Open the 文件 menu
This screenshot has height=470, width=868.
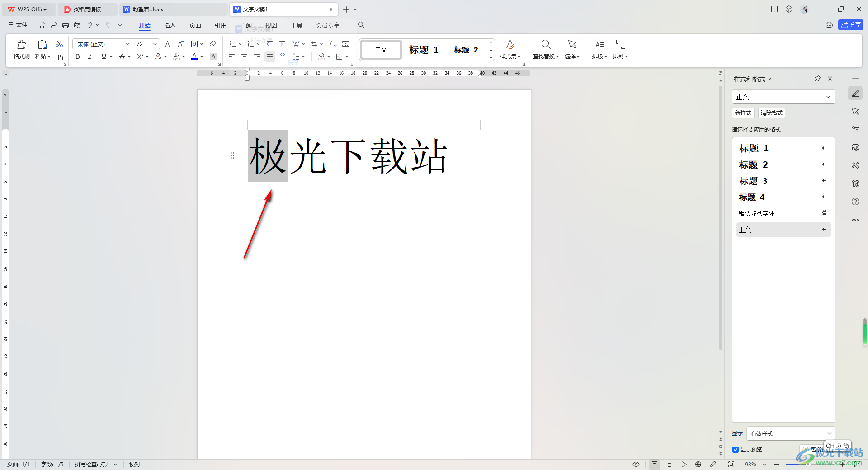18,25
